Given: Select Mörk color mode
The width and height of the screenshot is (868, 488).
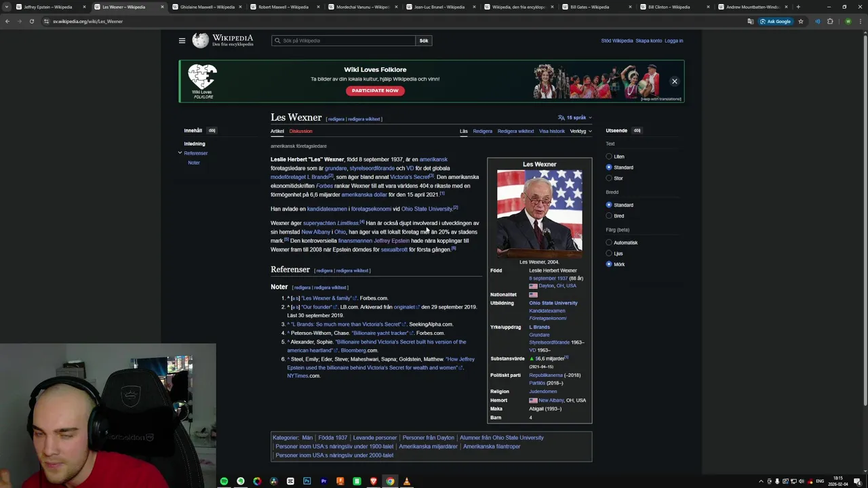Looking at the screenshot, I should pyautogui.click(x=609, y=264).
